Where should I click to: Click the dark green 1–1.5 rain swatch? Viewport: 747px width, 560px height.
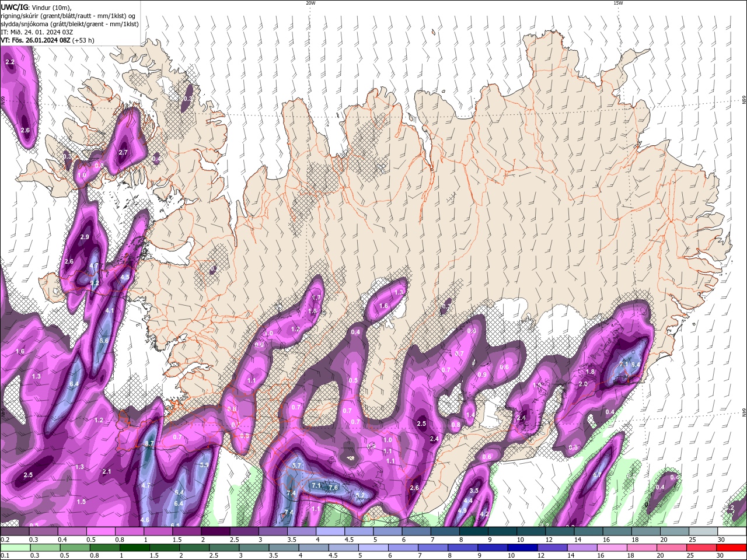tap(135, 548)
